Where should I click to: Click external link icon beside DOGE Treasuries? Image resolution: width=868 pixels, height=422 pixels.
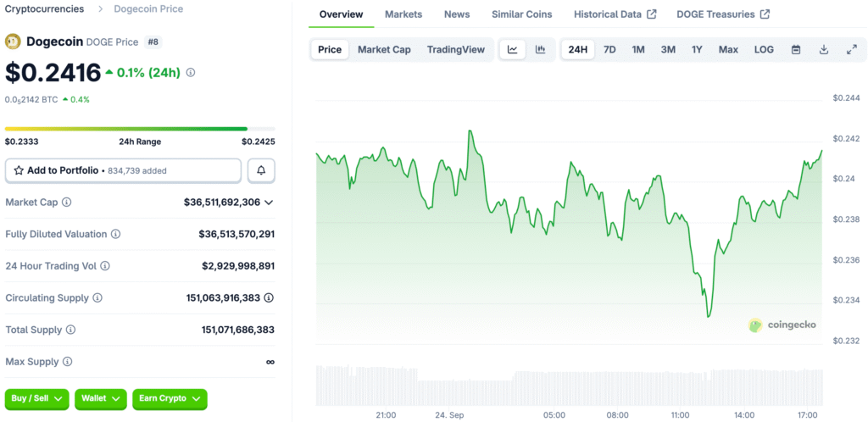tap(765, 14)
